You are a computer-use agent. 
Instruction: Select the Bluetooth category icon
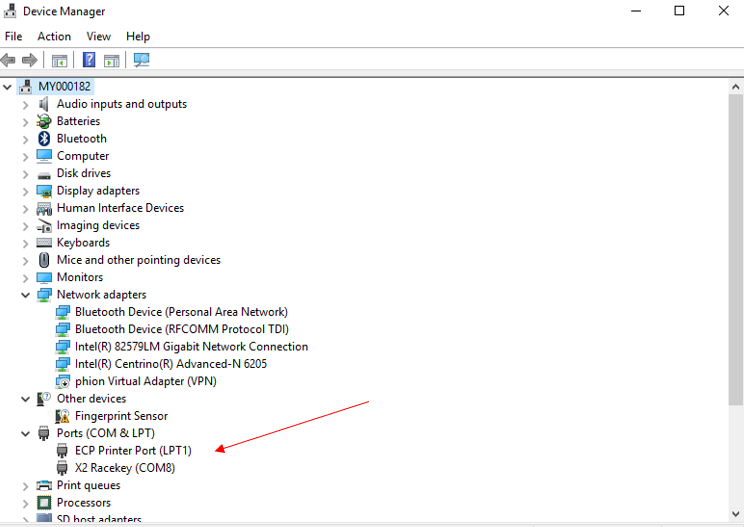click(44, 139)
